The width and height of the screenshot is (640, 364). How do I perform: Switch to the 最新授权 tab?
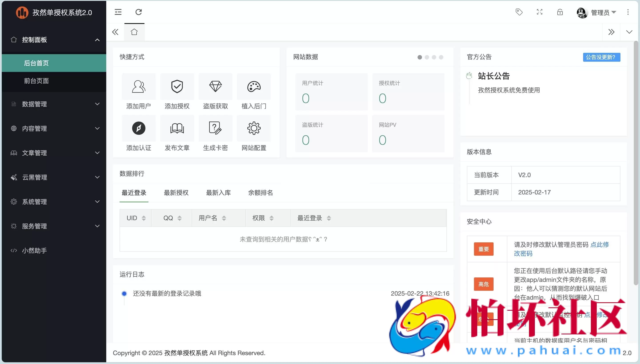coord(176,193)
